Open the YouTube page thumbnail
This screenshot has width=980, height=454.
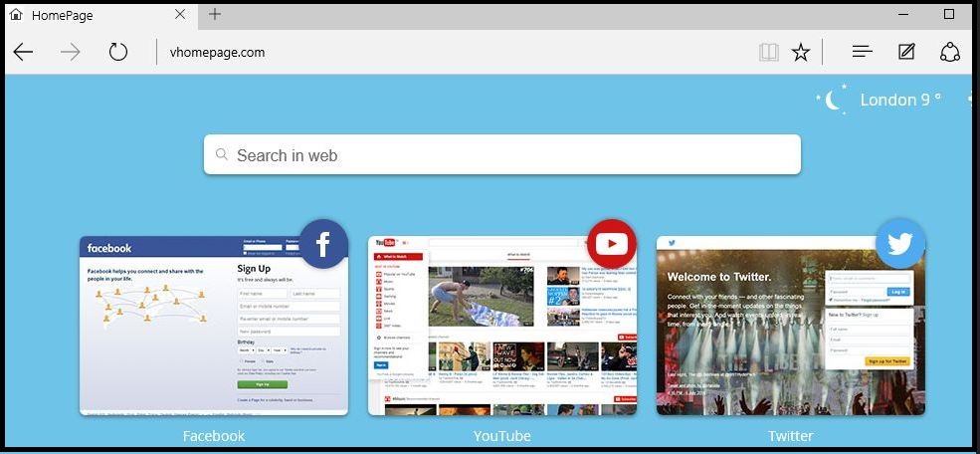coord(502,326)
